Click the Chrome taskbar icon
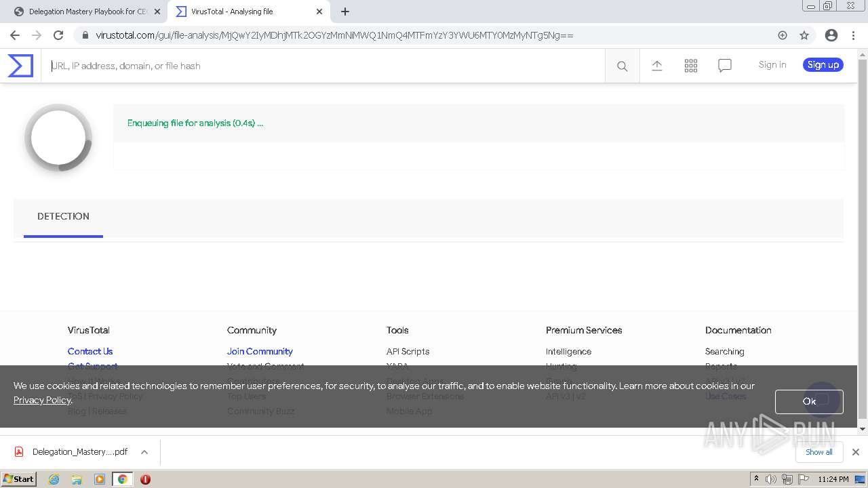This screenshot has width=868, height=488. point(122,479)
